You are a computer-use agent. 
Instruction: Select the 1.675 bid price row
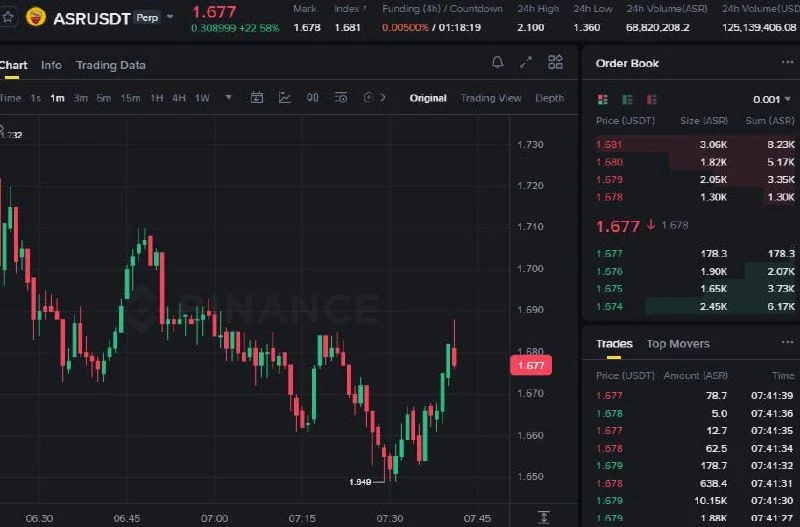coord(695,289)
